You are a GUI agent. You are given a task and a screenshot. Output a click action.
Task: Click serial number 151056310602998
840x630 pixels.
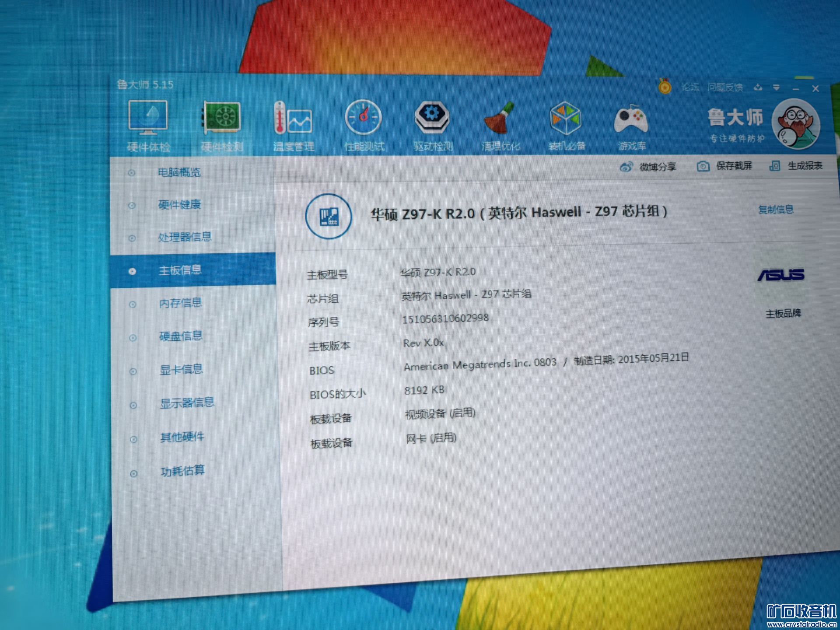tap(445, 318)
